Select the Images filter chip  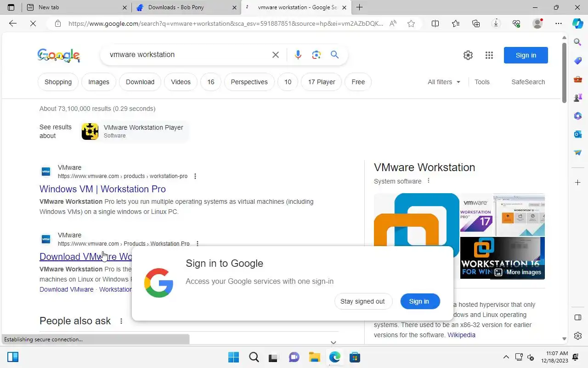(x=99, y=82)
